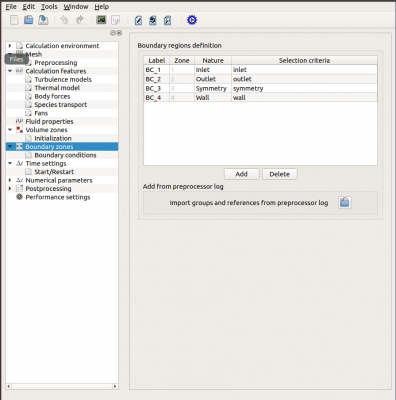Click the pink document icon beside the terminal
Image resolution: width=396 pixels, height=400 pixels.
[x=116, y=20]
